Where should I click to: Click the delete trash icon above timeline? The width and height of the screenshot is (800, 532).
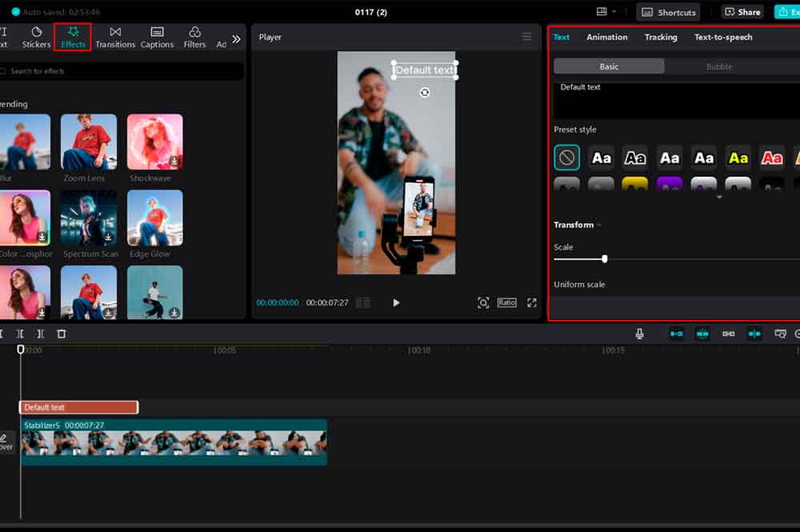62,334
